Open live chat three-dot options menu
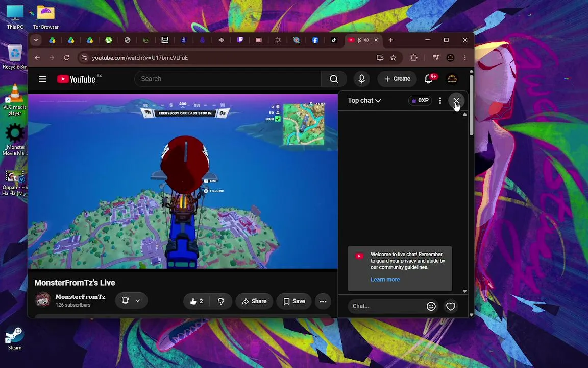The height and width of the screenshot is (368, 588). tap(440, 101)
